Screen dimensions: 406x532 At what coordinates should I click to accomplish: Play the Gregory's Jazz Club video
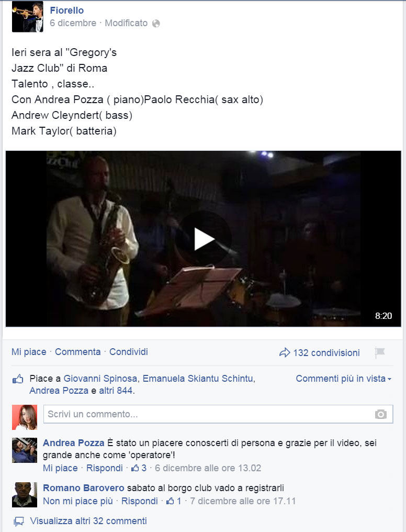[x=204, y=239]
